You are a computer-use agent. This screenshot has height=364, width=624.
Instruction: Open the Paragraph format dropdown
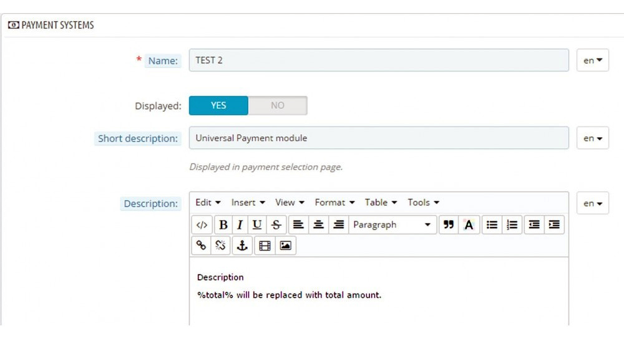click(x=392, y=225)
